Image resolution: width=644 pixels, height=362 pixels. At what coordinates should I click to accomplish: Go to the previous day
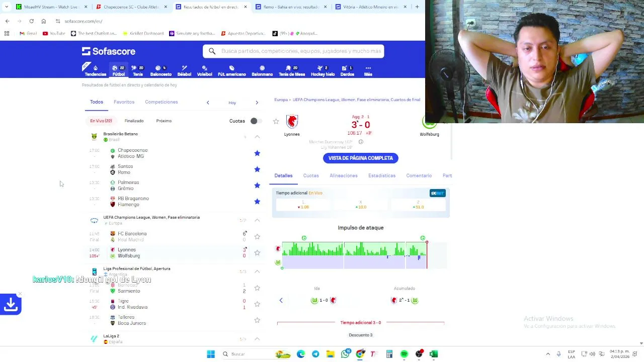[x=208, y=103]
